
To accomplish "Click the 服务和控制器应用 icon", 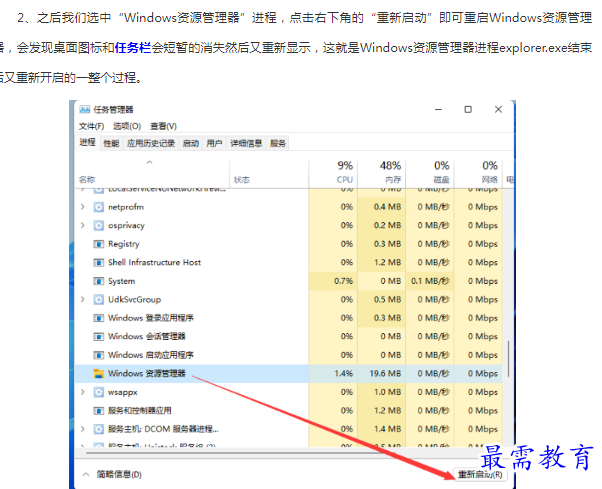I will point(99,411).
